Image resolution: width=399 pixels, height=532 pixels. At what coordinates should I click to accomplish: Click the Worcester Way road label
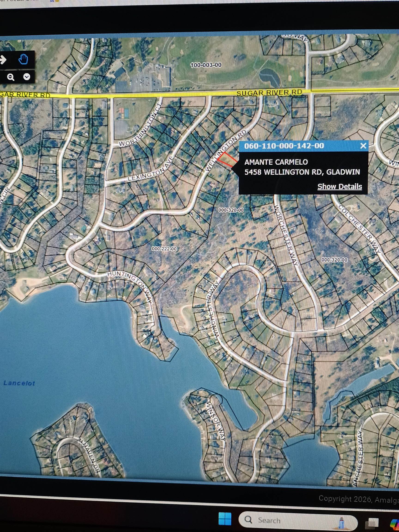[287, 235]
